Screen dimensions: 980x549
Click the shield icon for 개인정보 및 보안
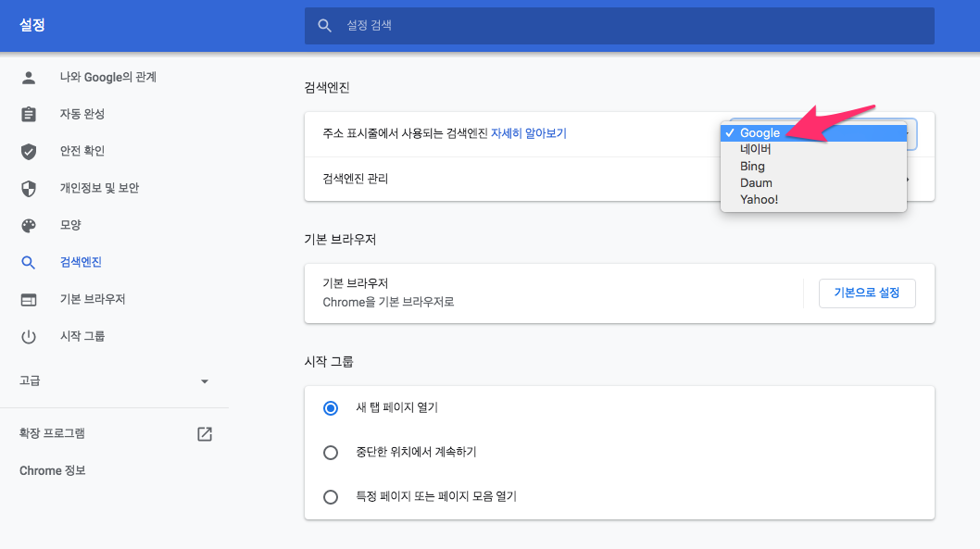(x=28, y=189)
